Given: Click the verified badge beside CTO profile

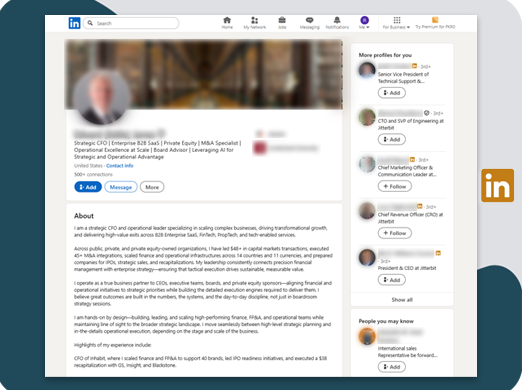Looking at the screenshot, I should [426, 113].
